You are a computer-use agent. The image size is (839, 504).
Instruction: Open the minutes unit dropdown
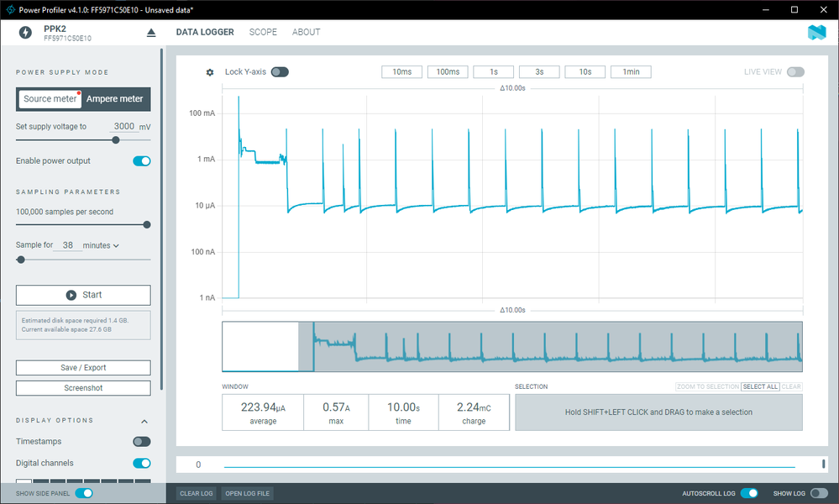tap(101, 245)
